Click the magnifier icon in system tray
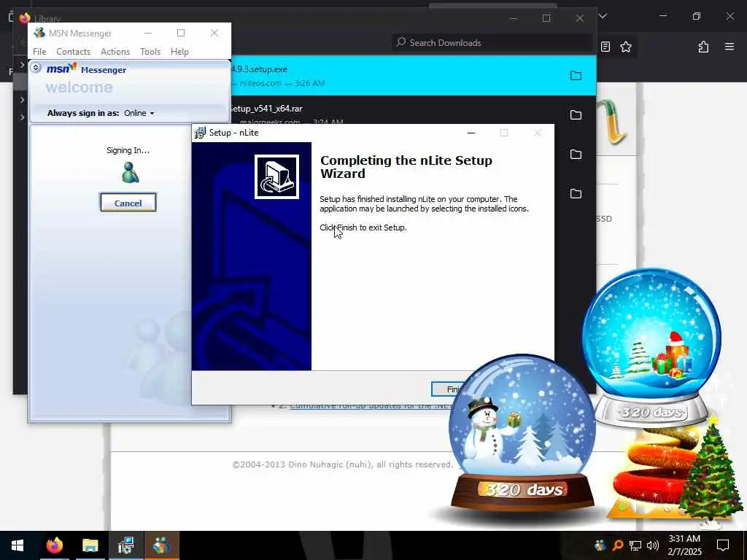The width and height of the screenshot is (747, 560). pyautogui.click(x=618, y=545)
